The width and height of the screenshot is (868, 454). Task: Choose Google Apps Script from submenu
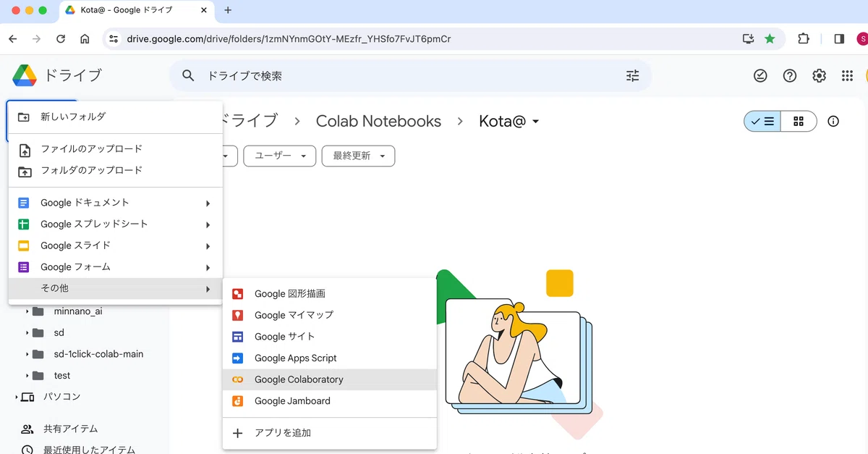[330, 358]
